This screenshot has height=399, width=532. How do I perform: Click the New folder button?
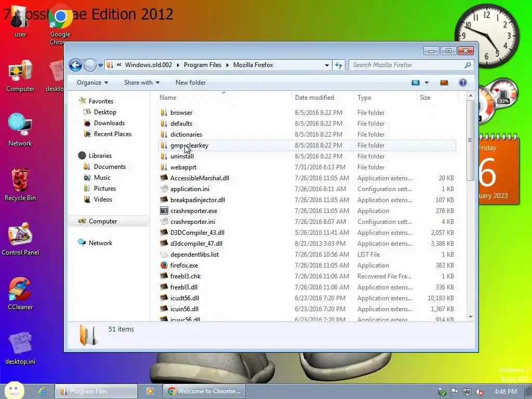click(191, 83)
